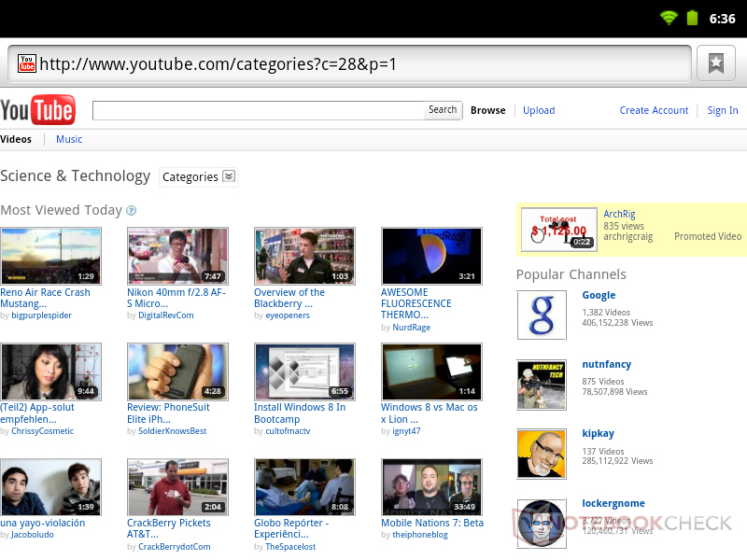Open Mobile Nations 7 video thumbnail
The width and height of the screenshot is (747, 560).
pyautogui.click(x=431, y=487)
